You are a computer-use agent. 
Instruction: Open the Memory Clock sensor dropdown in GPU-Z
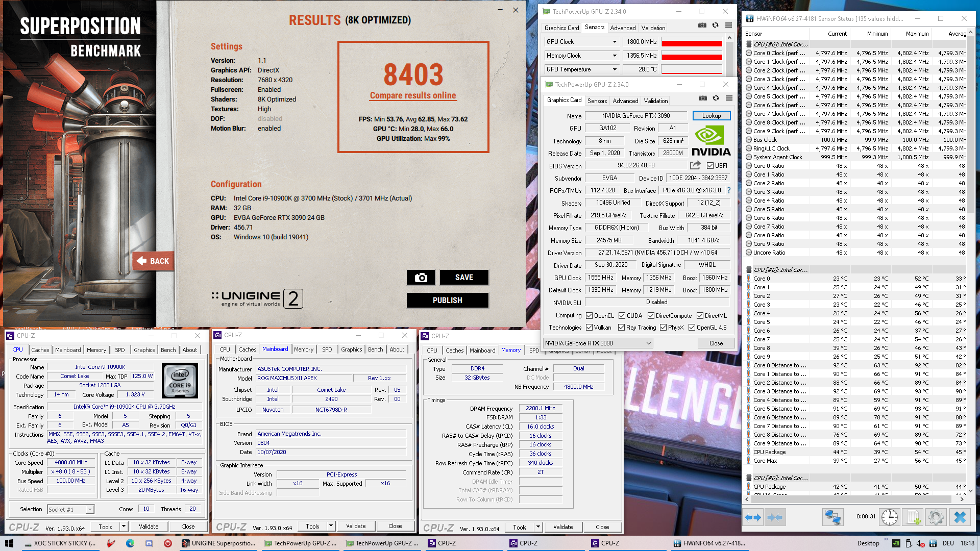pyautogui.click(x=615, y=56)
